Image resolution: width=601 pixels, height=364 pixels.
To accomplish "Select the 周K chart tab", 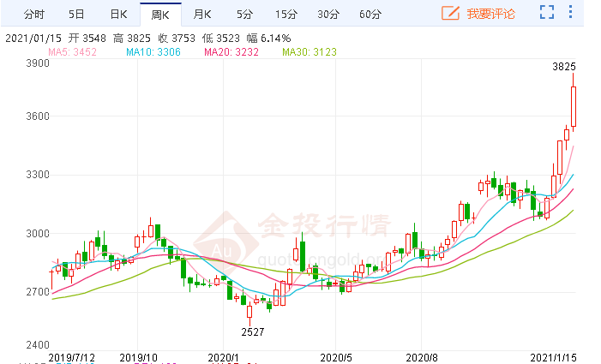I will pos(160,14).
